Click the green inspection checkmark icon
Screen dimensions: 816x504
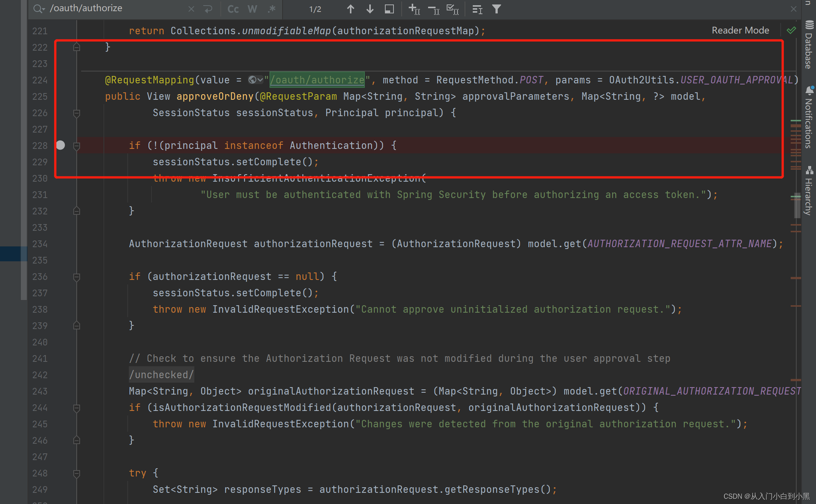pos(791,30)
